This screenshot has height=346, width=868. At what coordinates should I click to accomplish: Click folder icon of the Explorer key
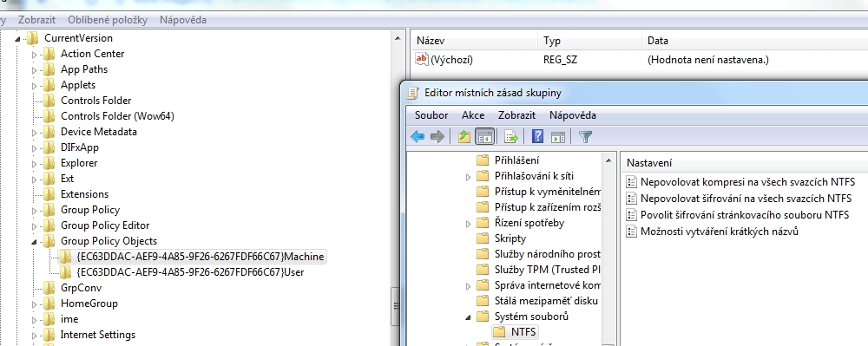click(49, 163)
